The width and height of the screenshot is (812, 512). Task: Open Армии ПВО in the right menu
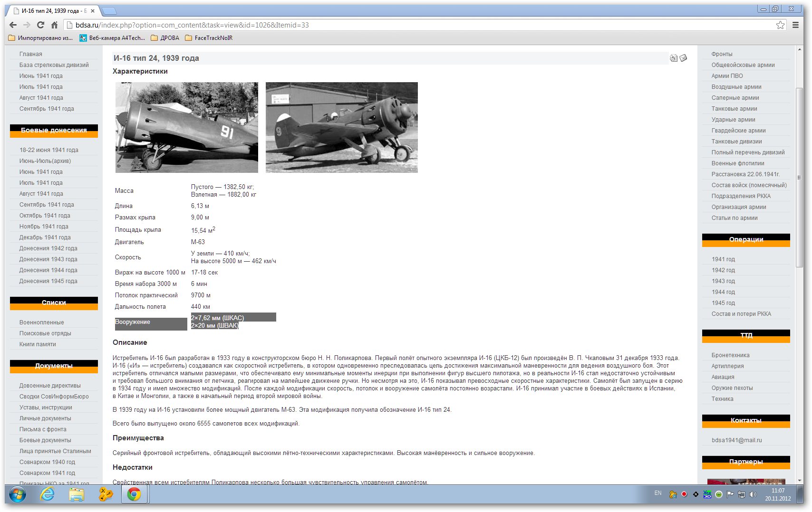click(727, 76)
